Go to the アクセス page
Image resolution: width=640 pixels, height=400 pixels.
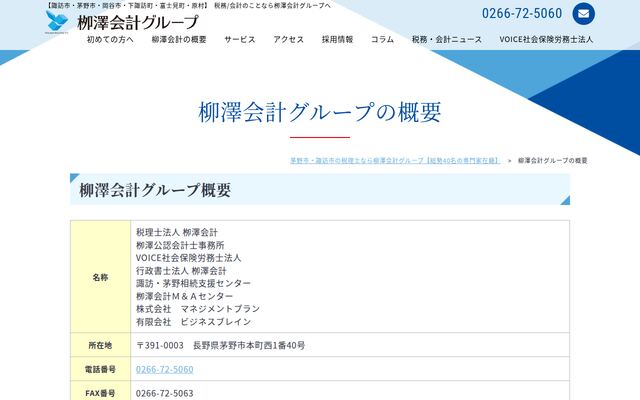(289, 40)
